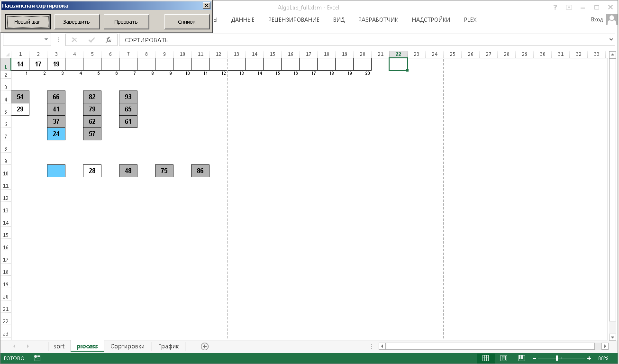Image resolution: width=619 pixels, height=364 pixels.
Task: Click the Новый шаг button
Action: pyautogui.click(x=27, y=22)
